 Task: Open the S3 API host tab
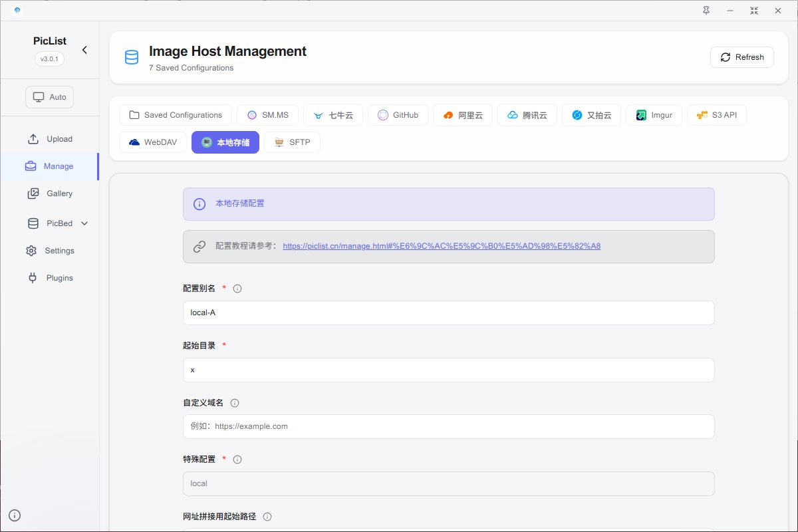[717, 115]
